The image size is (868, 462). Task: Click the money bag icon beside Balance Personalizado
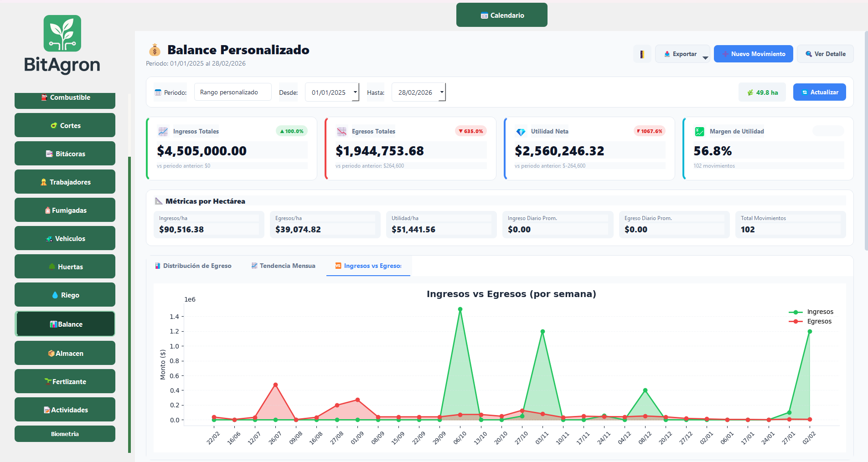155,50
